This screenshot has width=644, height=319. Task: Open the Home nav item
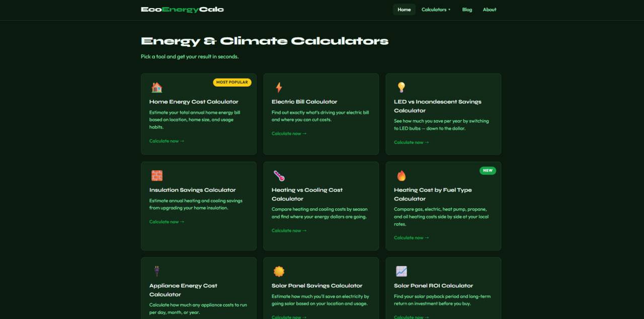(404, 10)
